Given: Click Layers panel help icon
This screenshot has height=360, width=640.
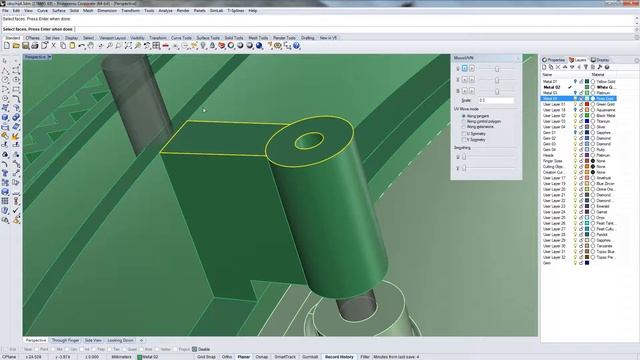Looking at the screenshot, I should 607,67.
